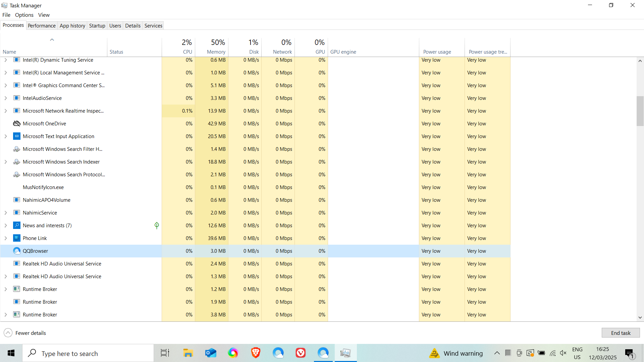Click the End task button
Viewport: 644px width, 362px height.
point(621,333)
